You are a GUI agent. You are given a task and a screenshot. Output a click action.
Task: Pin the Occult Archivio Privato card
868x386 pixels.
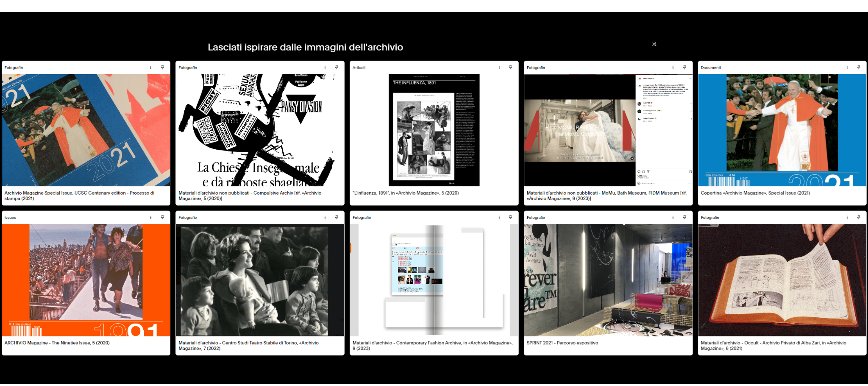point(859,218)
